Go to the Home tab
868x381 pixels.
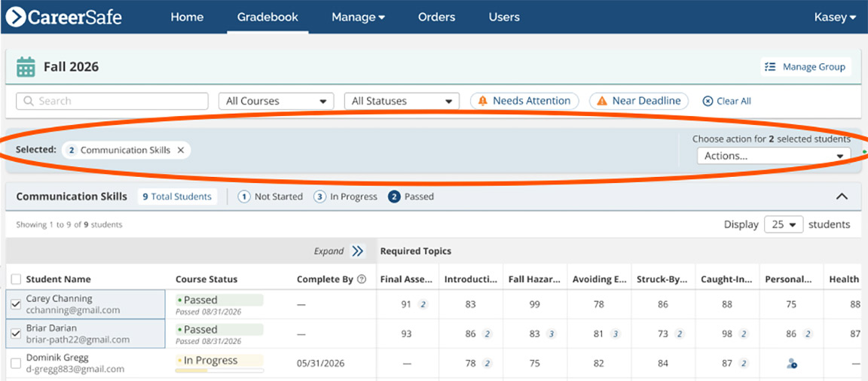(x=187, y=17)
